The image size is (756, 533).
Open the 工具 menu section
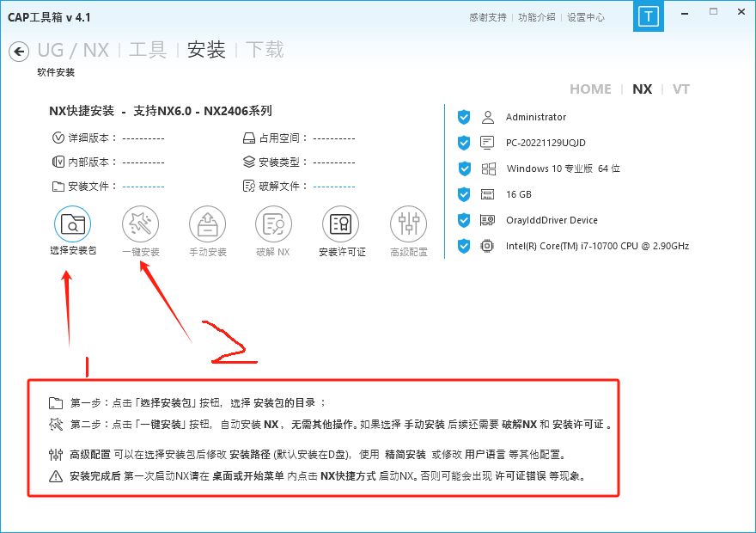pyautogui.click(x=147, y=50)
